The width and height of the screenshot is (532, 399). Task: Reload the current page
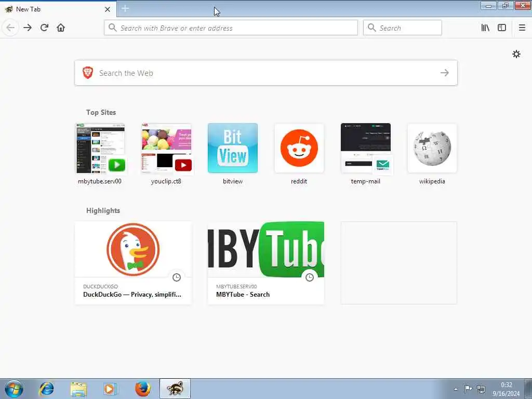pos(44,28)
